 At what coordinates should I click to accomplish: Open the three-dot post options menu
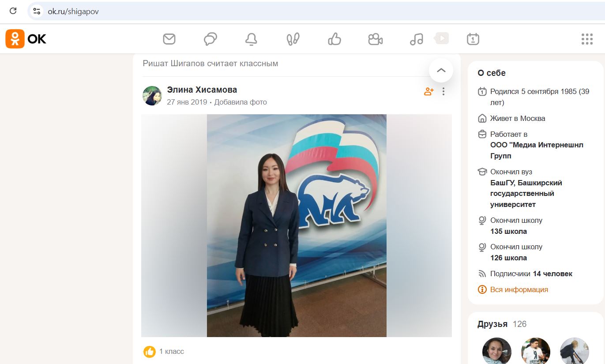[443, 92]
